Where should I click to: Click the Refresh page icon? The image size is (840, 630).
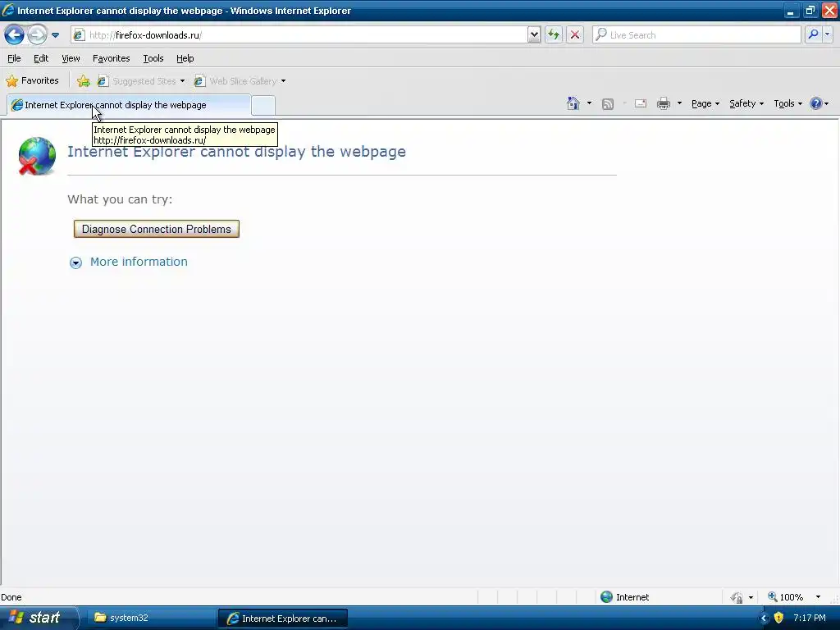click(x=554, y=35)
